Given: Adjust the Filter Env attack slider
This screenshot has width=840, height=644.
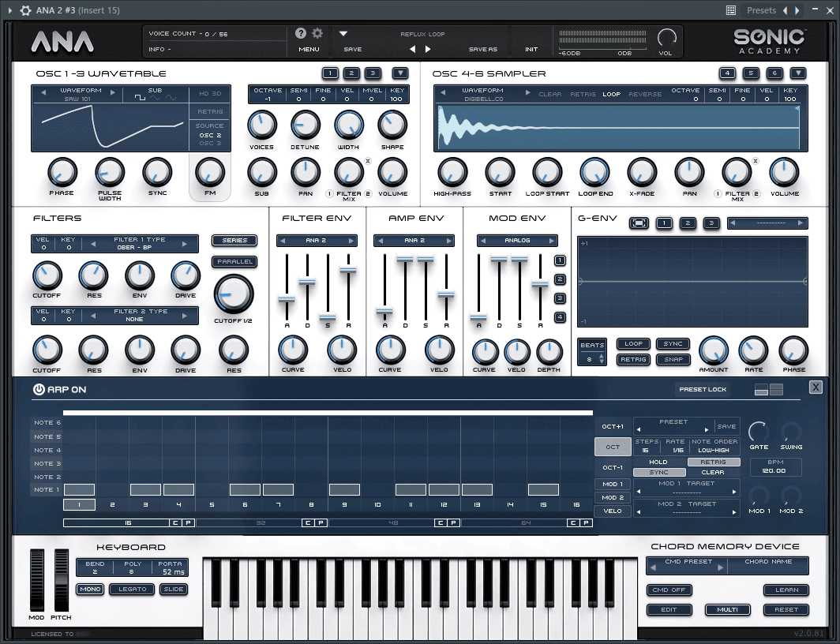Looking at the screenshot, I should pyautogui.click(x=287, y=299).
